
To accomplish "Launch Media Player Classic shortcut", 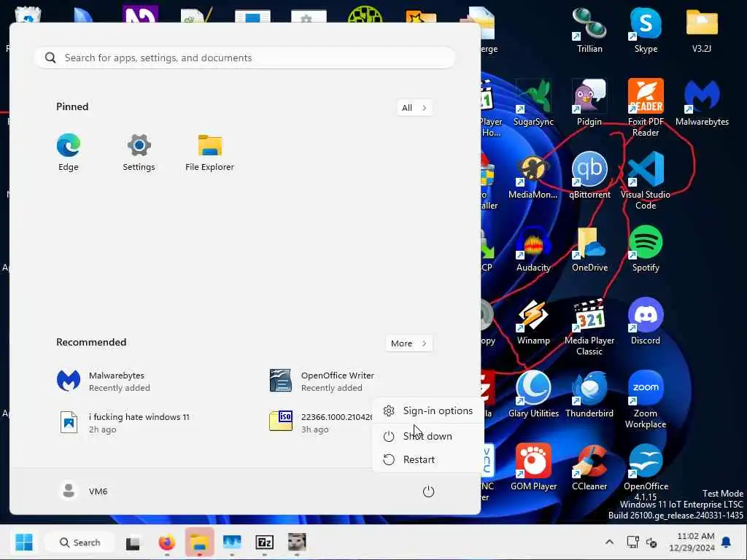I will pos(589,327).
